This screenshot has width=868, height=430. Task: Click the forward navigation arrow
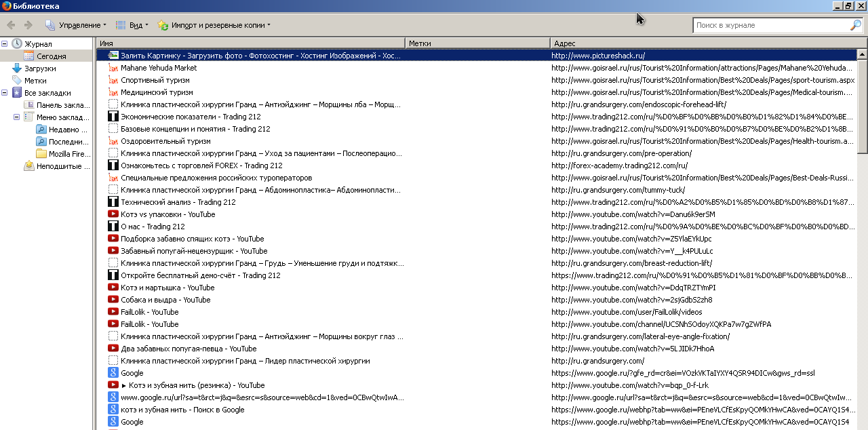(x=28, y=25)
